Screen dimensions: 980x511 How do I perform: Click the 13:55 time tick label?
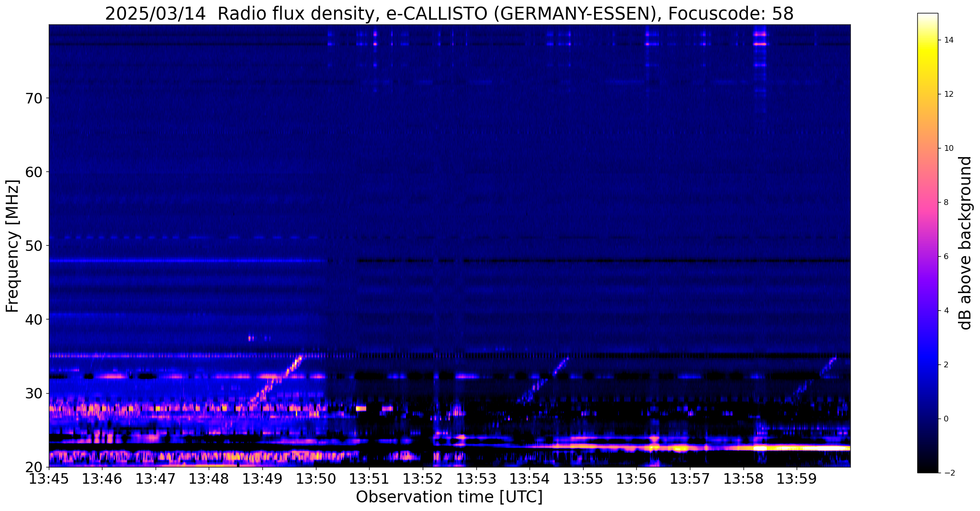[x=583, y=479]
